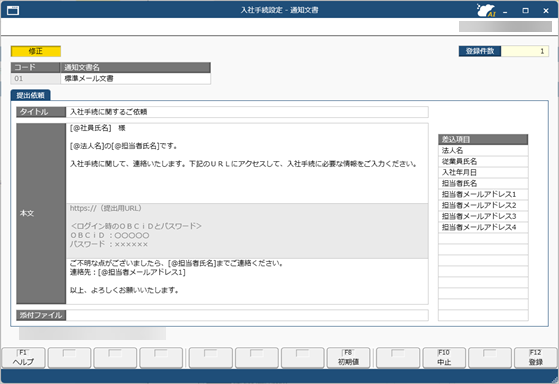Select 担当者メールアドレス4 merge item
This screenshot has width=559, height=384.
pos(483,227)
